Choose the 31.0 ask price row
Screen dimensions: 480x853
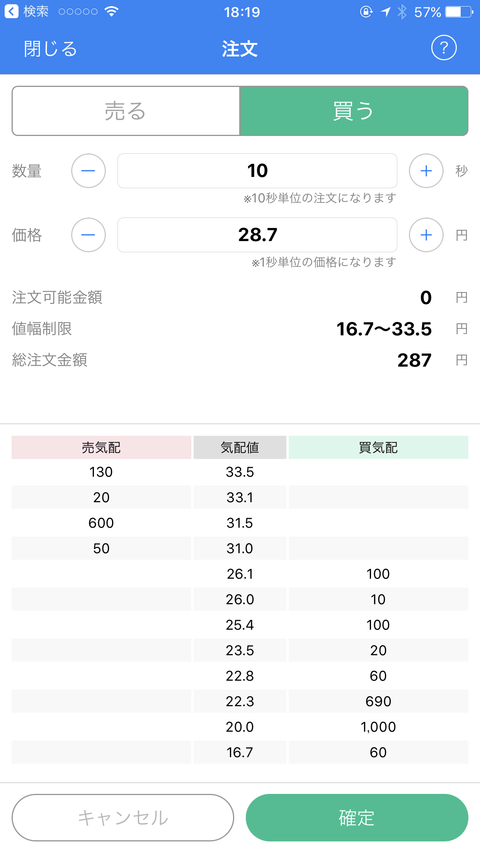pos(240,548)
